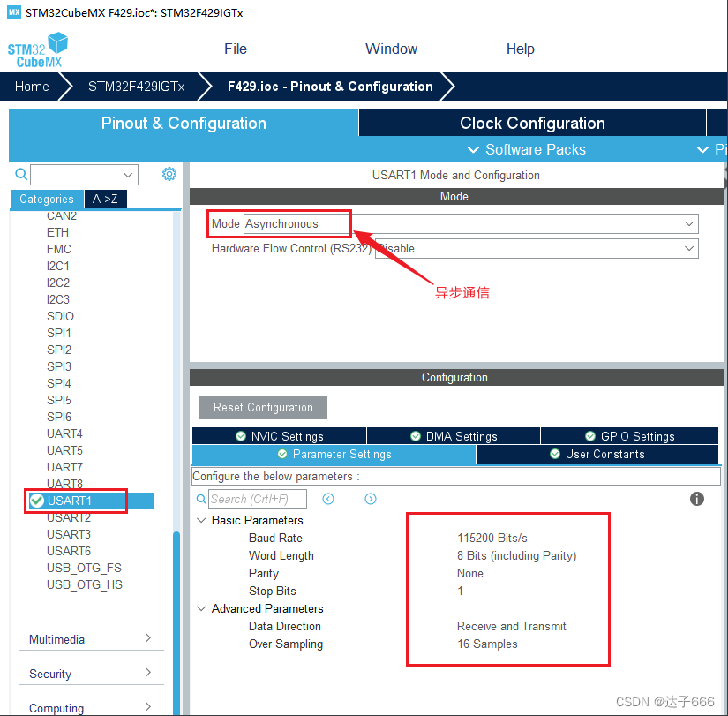Select FMC in the peripheral list
The width and height of the screenshot is (728, 716).
[59, 249]
